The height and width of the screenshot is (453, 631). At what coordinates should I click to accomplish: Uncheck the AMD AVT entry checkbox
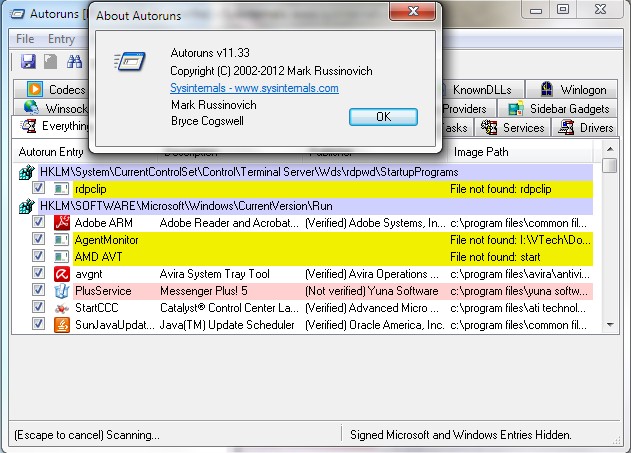[x=38, y=255]
